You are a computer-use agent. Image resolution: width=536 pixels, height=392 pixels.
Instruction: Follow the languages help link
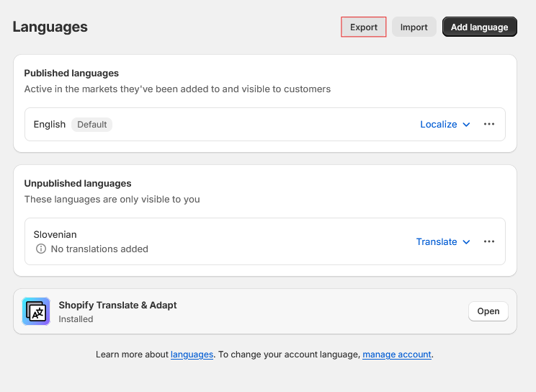192,355
